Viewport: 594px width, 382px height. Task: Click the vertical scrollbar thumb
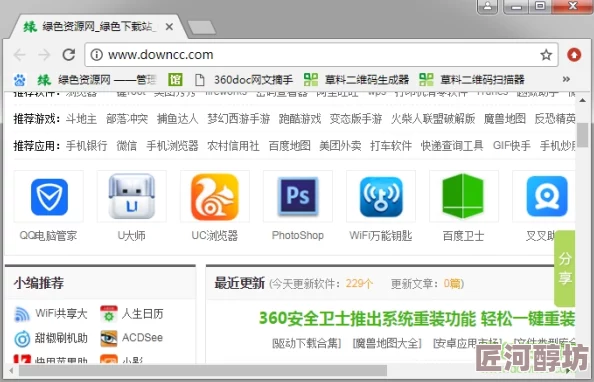tap(582, 135)
